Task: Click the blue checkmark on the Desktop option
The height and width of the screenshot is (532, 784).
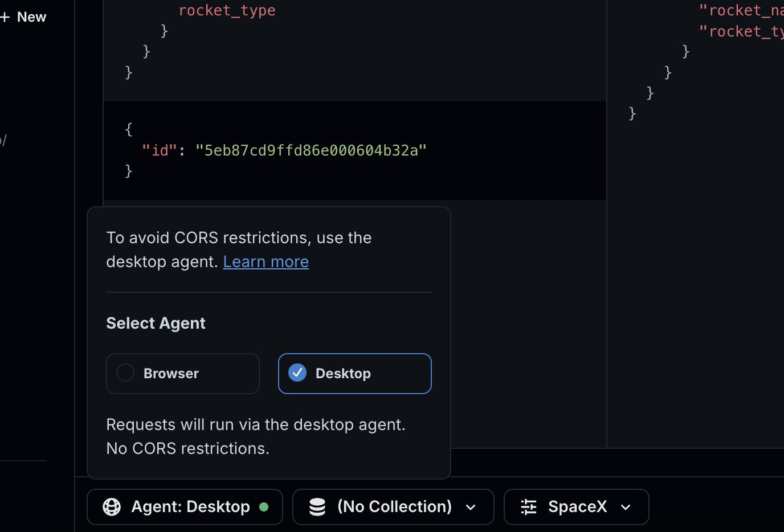Action: point(297,373)
